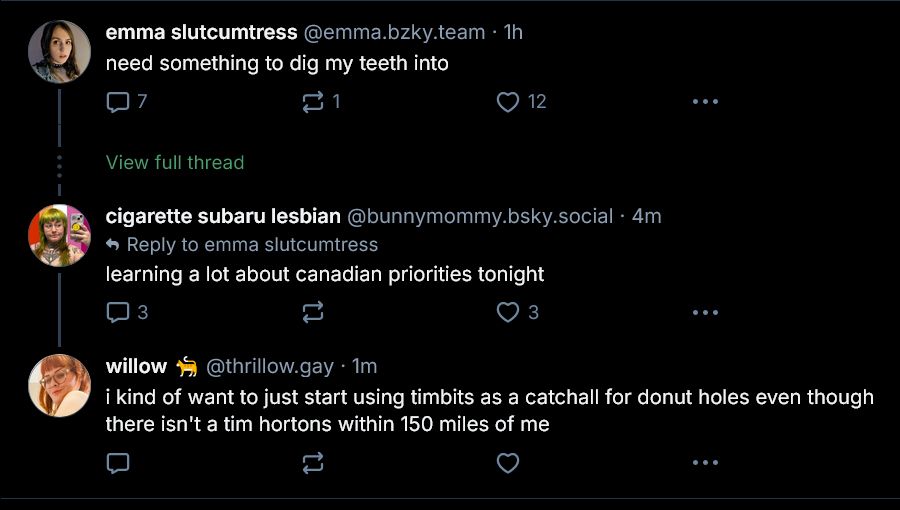Open more options on bunnymommy's post

(x=705, y=312)
